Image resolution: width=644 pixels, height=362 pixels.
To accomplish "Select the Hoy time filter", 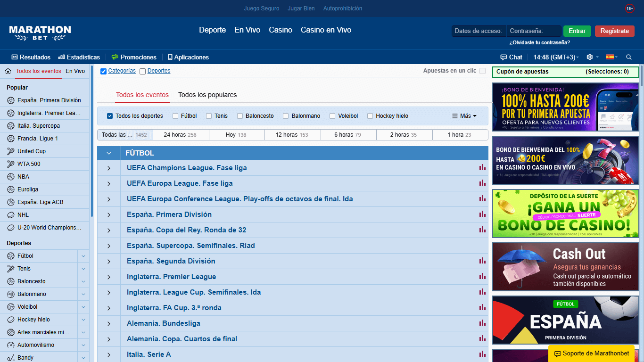I will click(237, 135).
